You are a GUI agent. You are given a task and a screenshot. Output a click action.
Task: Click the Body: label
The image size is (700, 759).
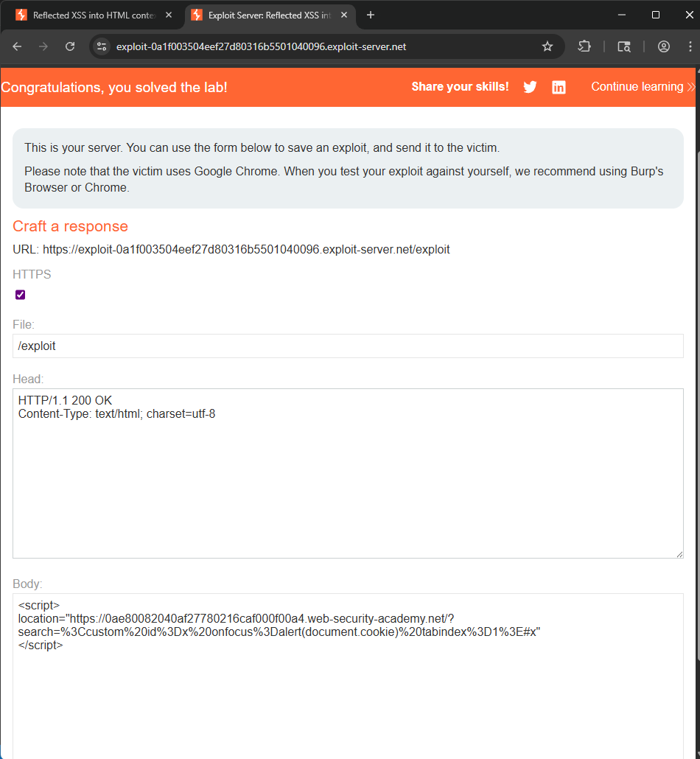(x=27, y=584)
